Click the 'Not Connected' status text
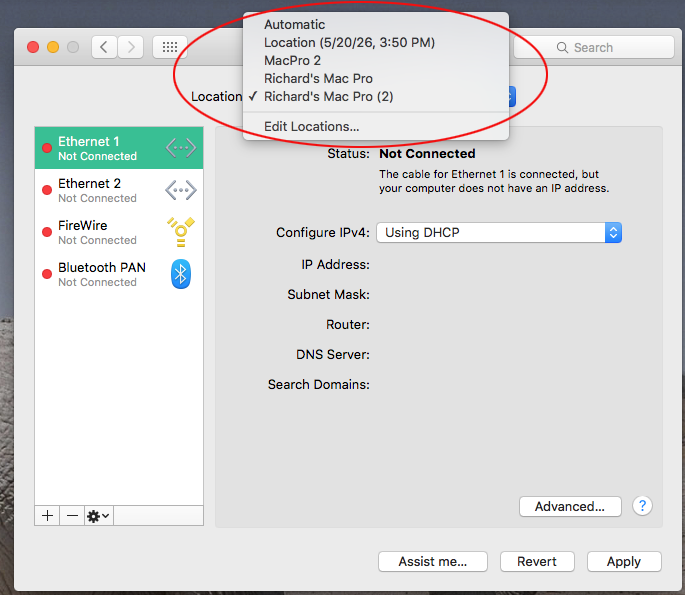The image size is (685, 595). [x=427, y=154]
